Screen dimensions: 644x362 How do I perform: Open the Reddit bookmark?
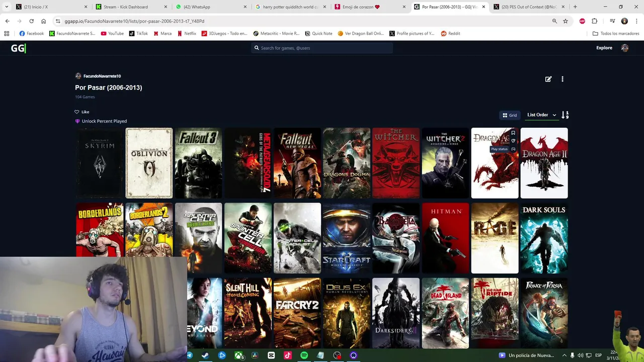[451, 34]
